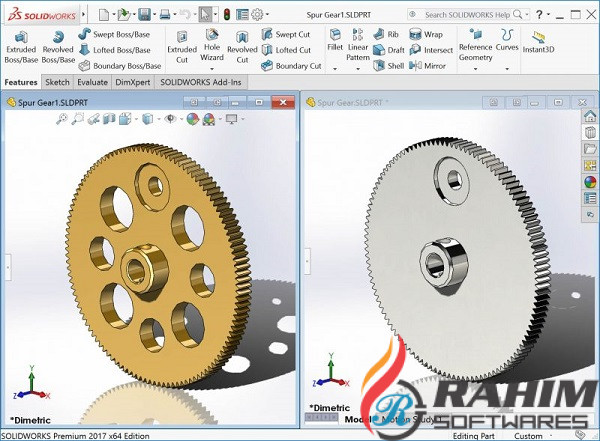Select the Boundary Cut feature
The image size is (600, 441).
pos(291,66)
